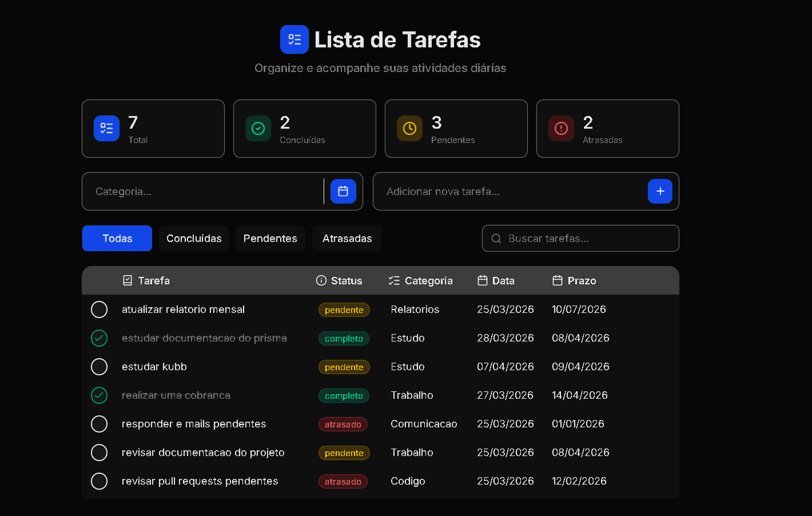This screenshot has width=812, height=516.
Task: Click the Categoria column header
Action: pyautogui.click(x=421, y=280)
